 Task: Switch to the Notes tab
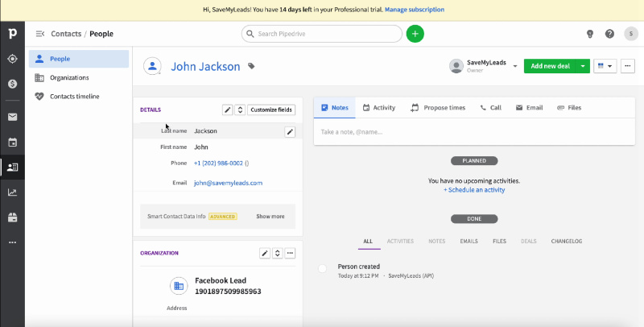[335, 108]
